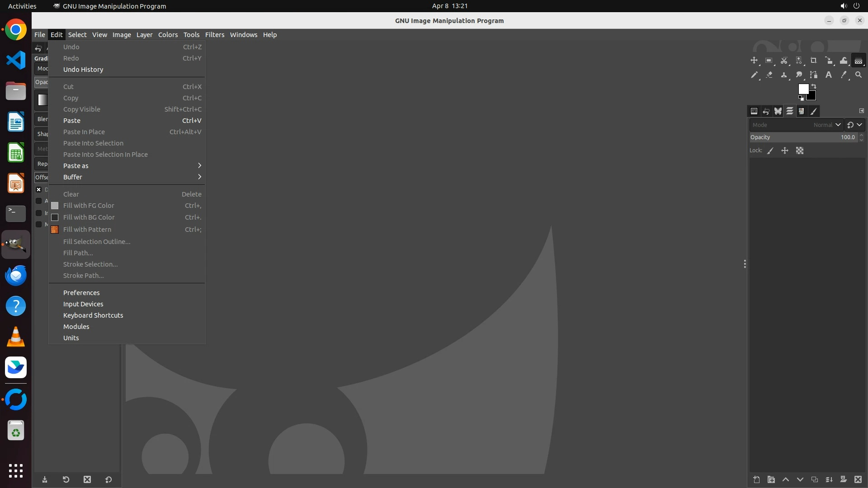Image resolution: width=868 pixels, height=488 pixels.
Task: Toggle the lock pixels brush icon
Action: click(770, 151)
